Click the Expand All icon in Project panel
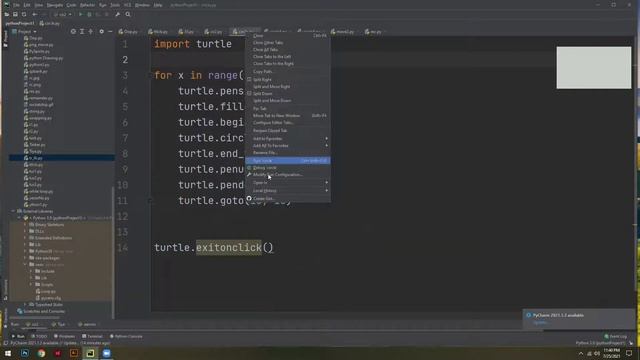Image resolution: width=640 pixels, height=360 pixels. pos(82,31)
